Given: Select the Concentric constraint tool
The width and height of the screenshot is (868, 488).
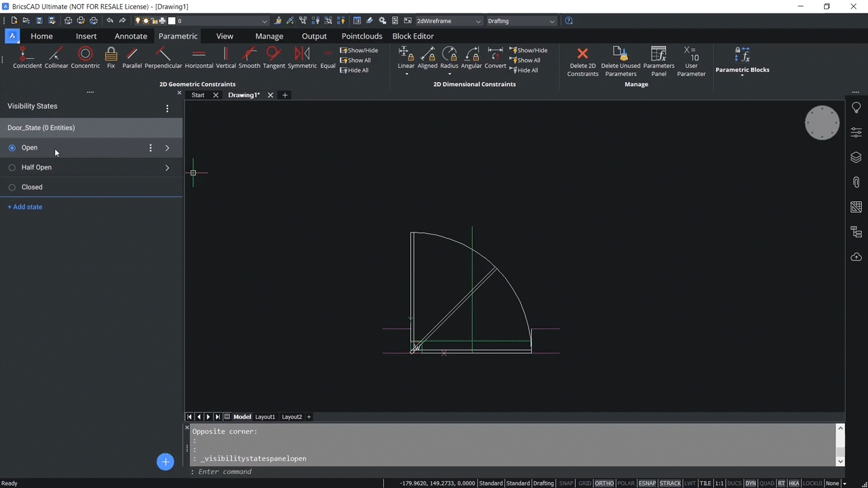Looking at the screenshot, I should (x=85, y=58).
